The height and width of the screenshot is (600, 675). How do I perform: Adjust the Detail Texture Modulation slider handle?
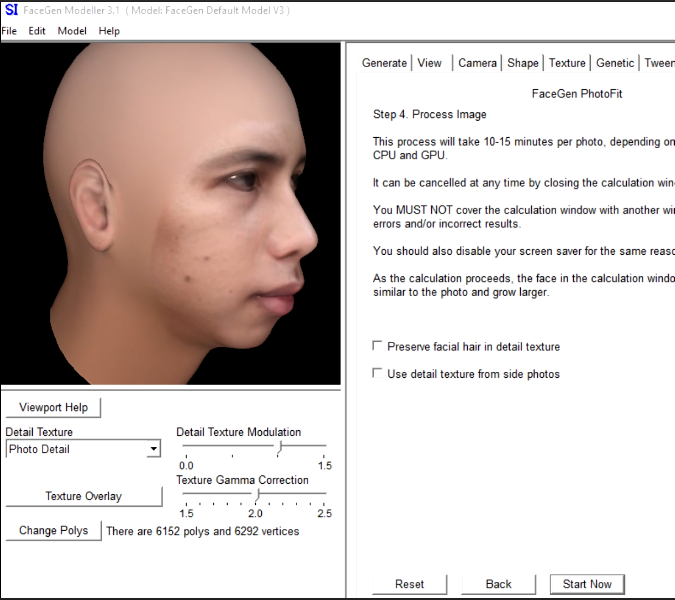pyautogui.click(x=280, y=447)
